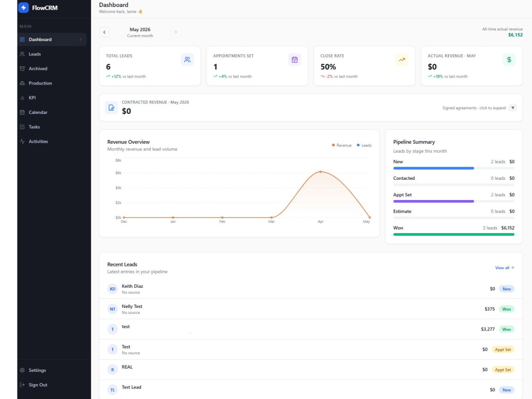Viewport: 532px width, 399px height.
Task: Open the KPI menu item
Action: click(52, 98)
